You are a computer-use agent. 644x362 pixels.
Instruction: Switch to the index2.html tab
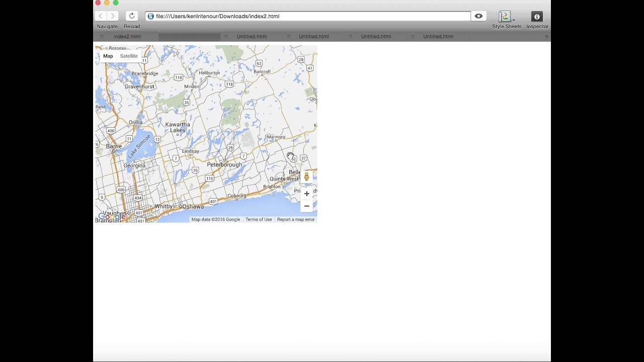[x=127, y=36]
